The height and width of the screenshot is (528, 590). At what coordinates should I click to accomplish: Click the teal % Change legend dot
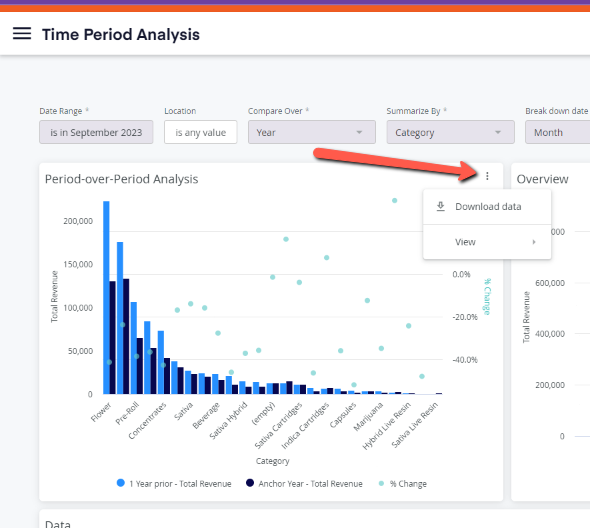click(381, 483)
